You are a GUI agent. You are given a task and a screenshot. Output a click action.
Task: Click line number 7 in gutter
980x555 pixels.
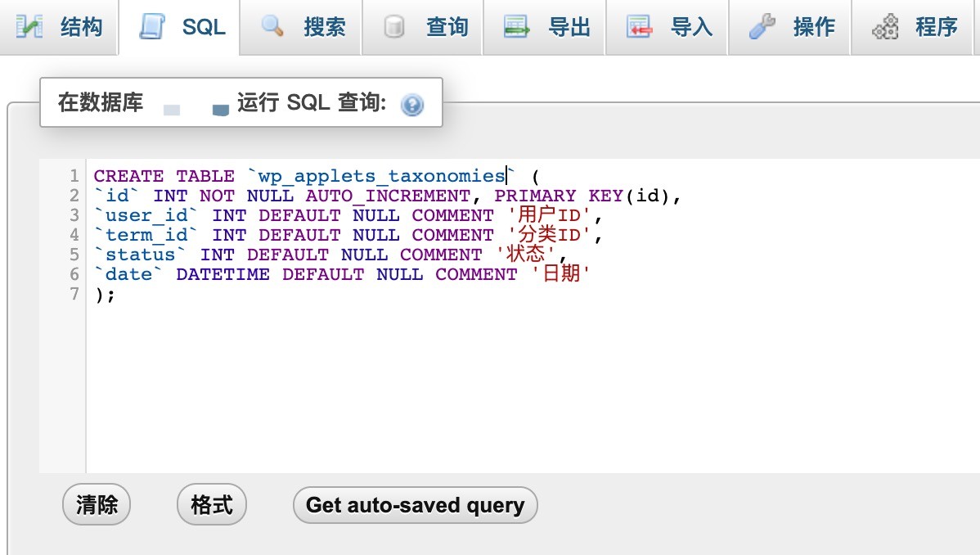click(74, 294)
